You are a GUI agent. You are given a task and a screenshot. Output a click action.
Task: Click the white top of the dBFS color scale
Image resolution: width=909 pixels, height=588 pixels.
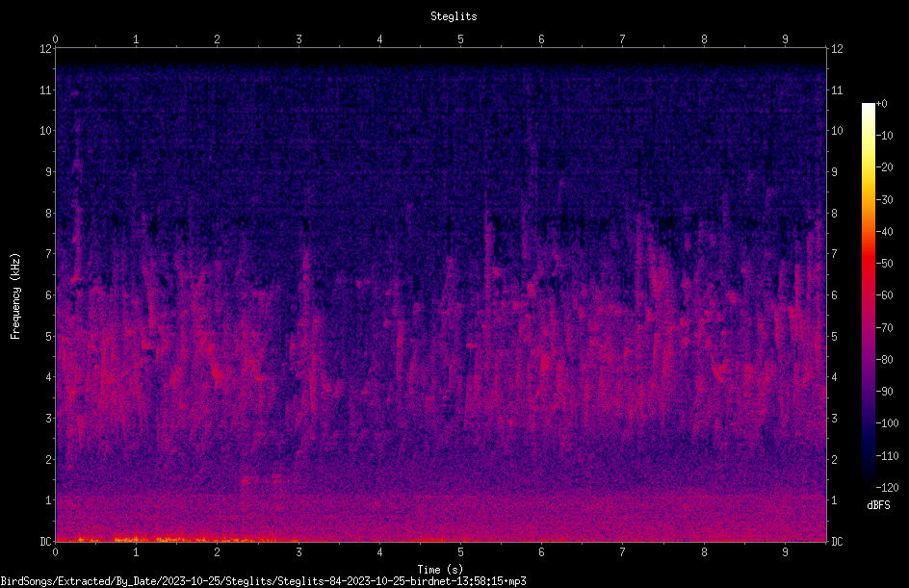pos(868,108)
